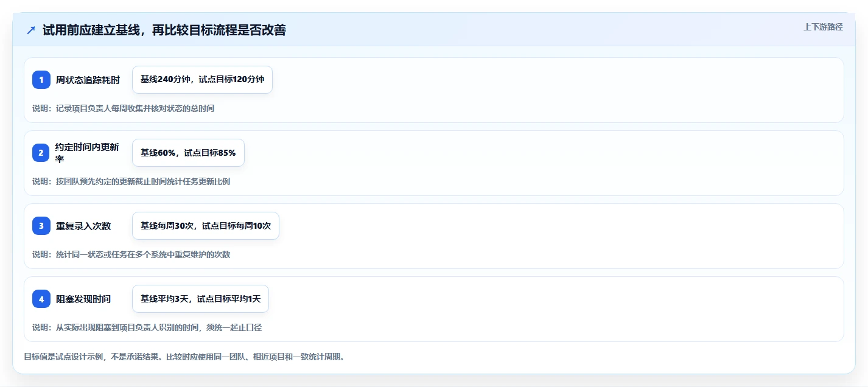Click the note about 须统一起止口径
The image size is (868, 387).
[147, 327]
